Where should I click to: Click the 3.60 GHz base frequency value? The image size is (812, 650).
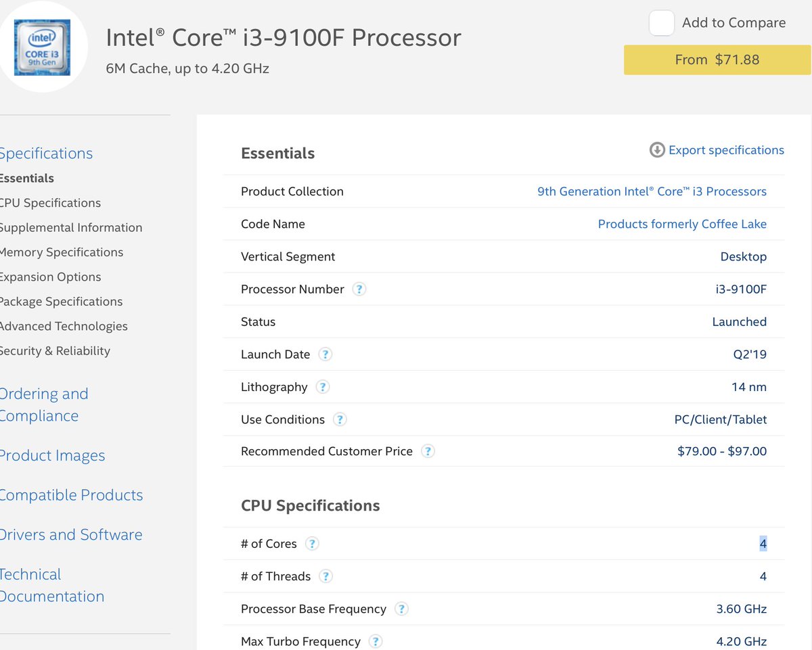tap(742, 609)
